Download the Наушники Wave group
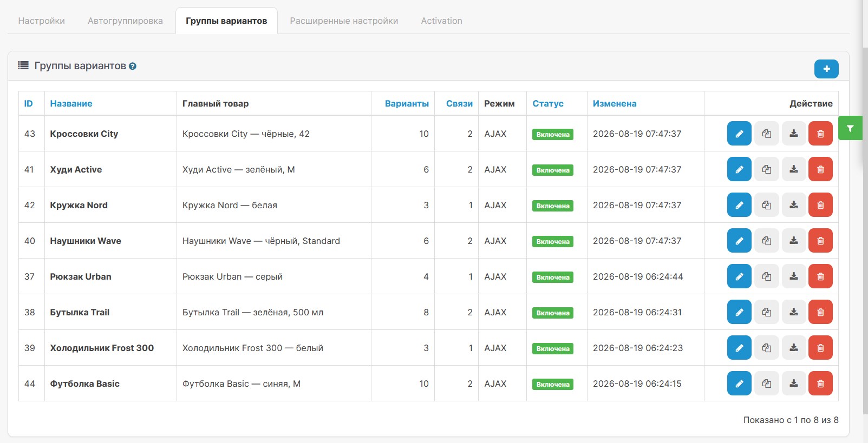Image resolution: width=868 pixels, height=443 pixels. point(794,241)
